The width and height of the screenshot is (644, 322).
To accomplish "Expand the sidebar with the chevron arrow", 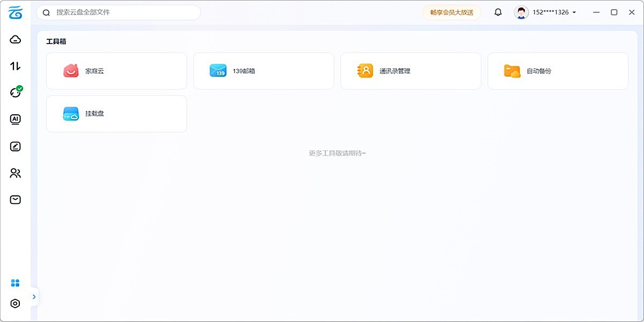I will (x=34, y=296).
